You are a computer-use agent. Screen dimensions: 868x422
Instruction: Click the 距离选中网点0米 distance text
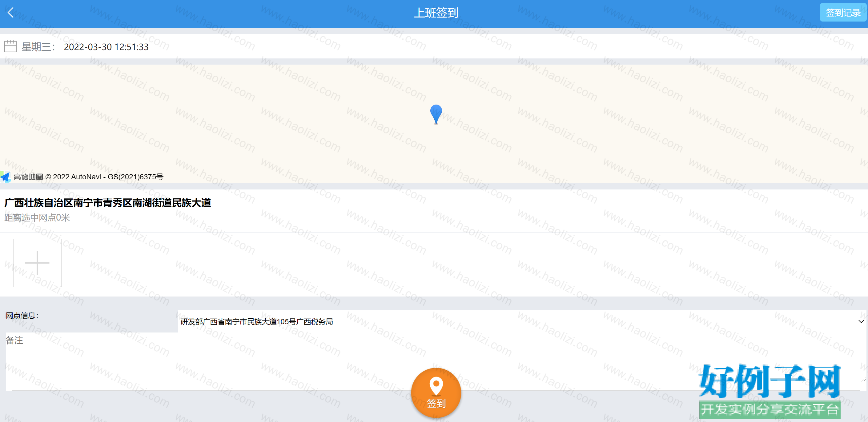(37, 217)
